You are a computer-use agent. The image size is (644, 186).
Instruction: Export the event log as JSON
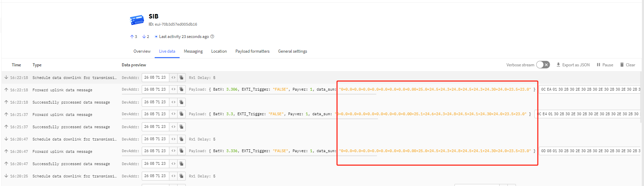[573, 65]
